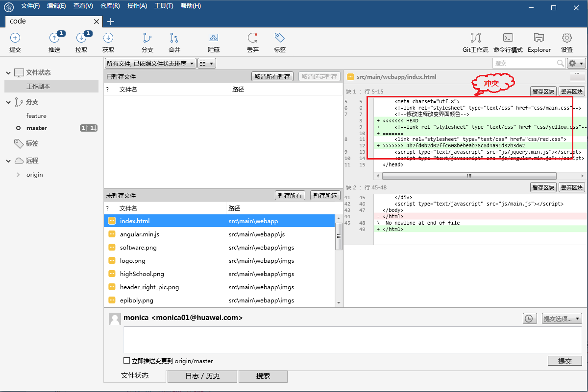Click the 取消所有暂存 button
Image resolution: width=588 pixels, height=392 pixels.
(x=272, y=77)
